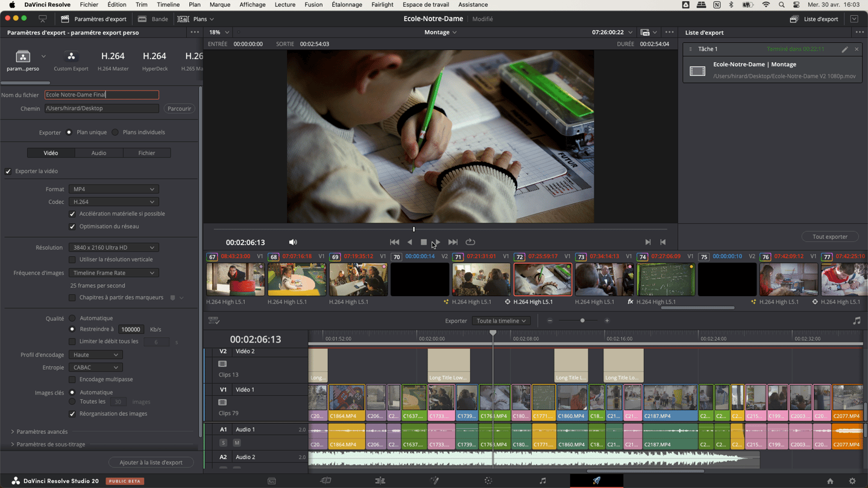Zoom in the timeline with plus icon
The width and height of the screenshot is (868, 488).
point(607,321)
